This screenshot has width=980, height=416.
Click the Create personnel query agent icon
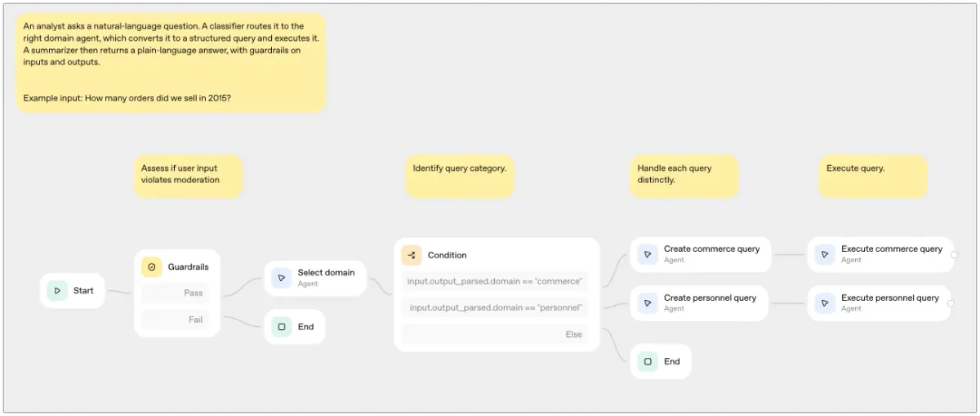pos(648,303)
